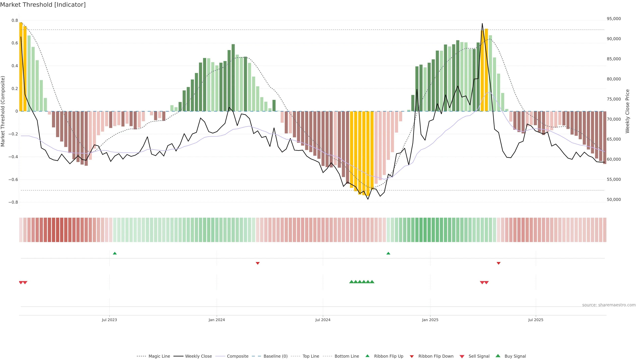Screen dimensions: 644x362
Task: Click the Jul 2024 axis label
Action: click(x=323, y=320)
